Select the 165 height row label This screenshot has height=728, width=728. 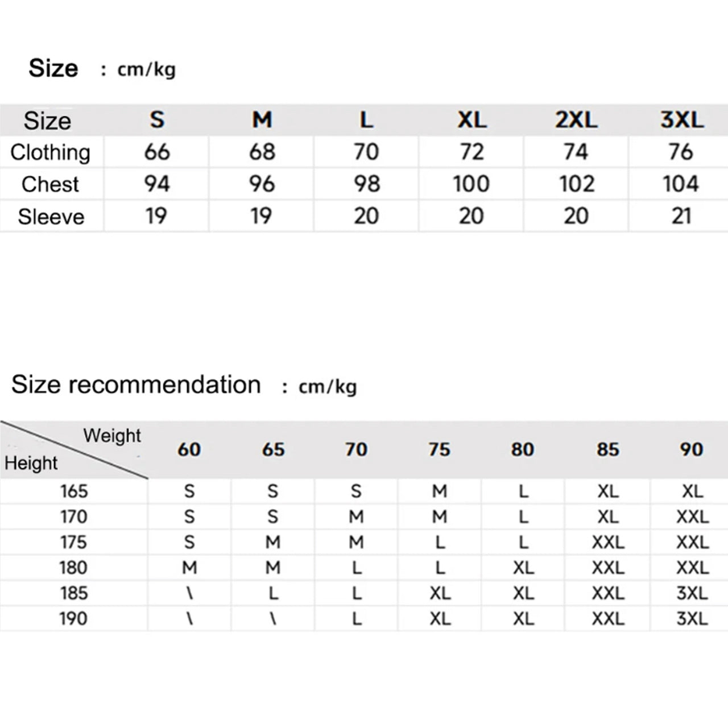74,491
